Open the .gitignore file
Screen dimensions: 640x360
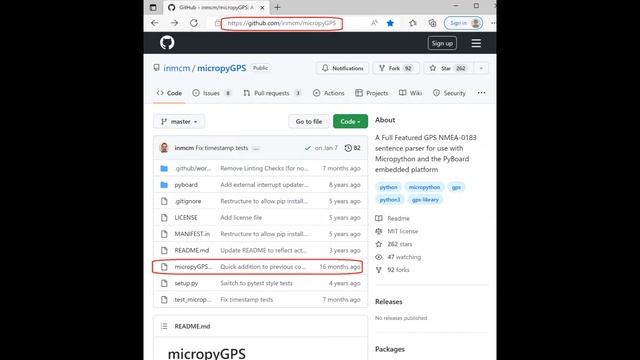(x=188, y=201)
